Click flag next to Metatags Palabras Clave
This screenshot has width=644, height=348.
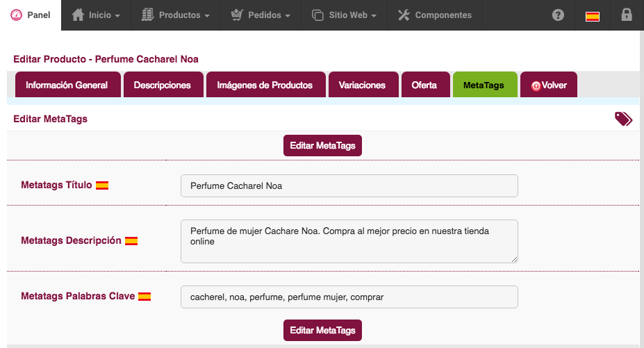click(145, 296)
